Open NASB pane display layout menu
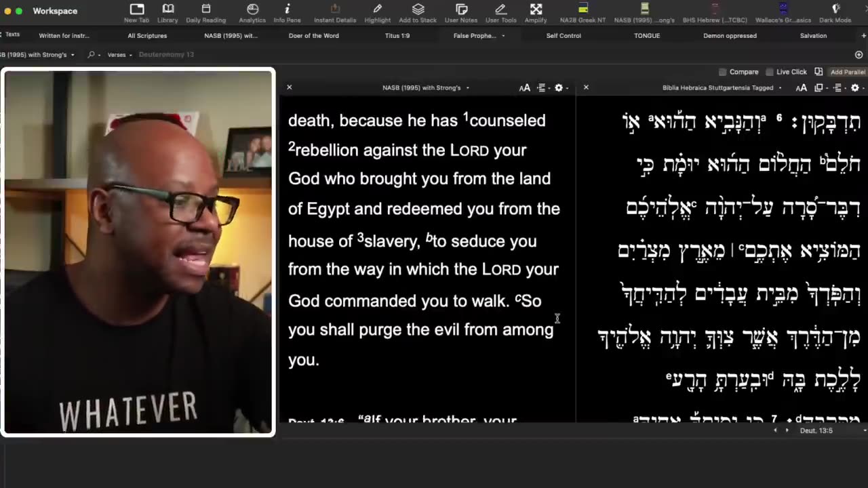Viewport: 868px width, 488px height. click(x=542, y=87)
